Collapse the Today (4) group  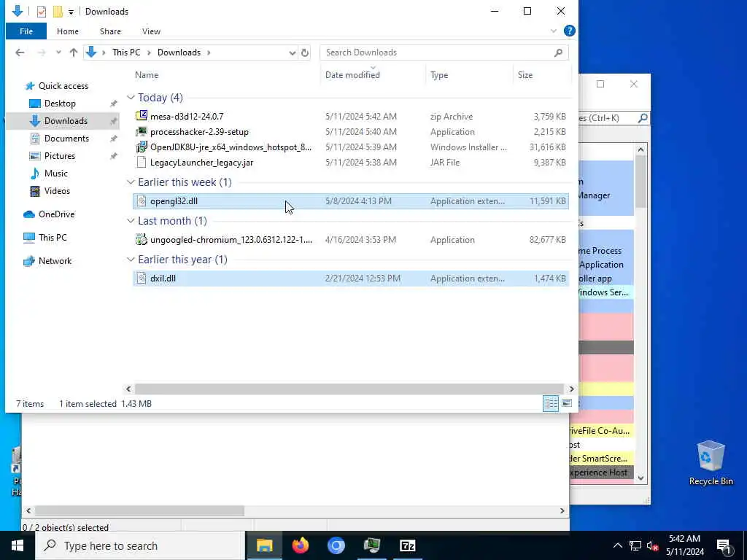[x=131, y=97]
